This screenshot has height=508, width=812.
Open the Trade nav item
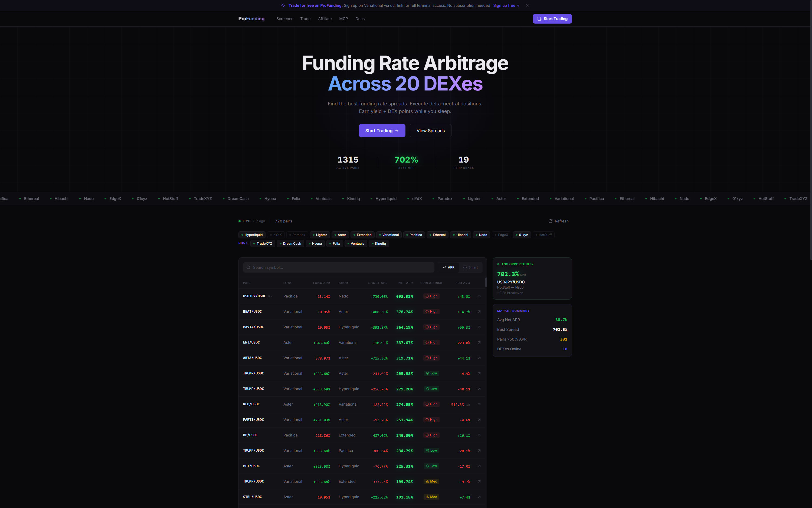click(305, 19)
